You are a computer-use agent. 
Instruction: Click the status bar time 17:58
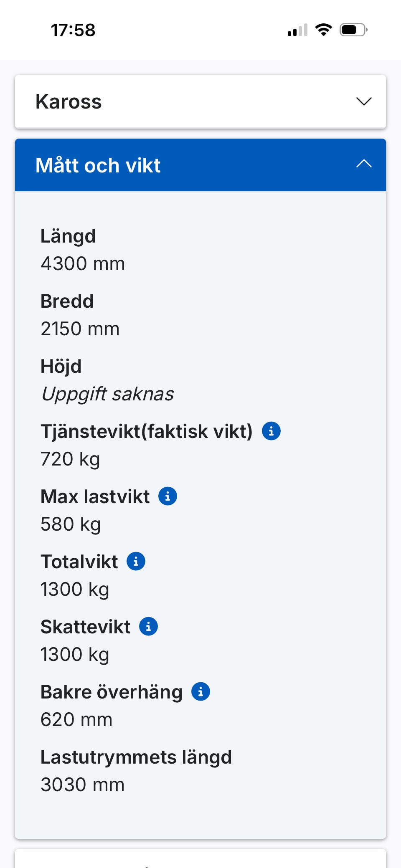tap(73, 30)
